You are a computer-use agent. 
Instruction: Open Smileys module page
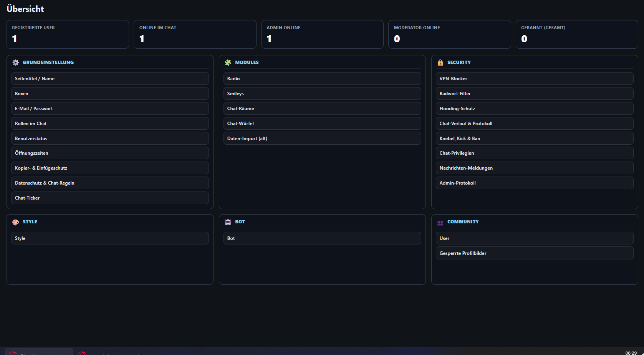click(x=322, y=94)
